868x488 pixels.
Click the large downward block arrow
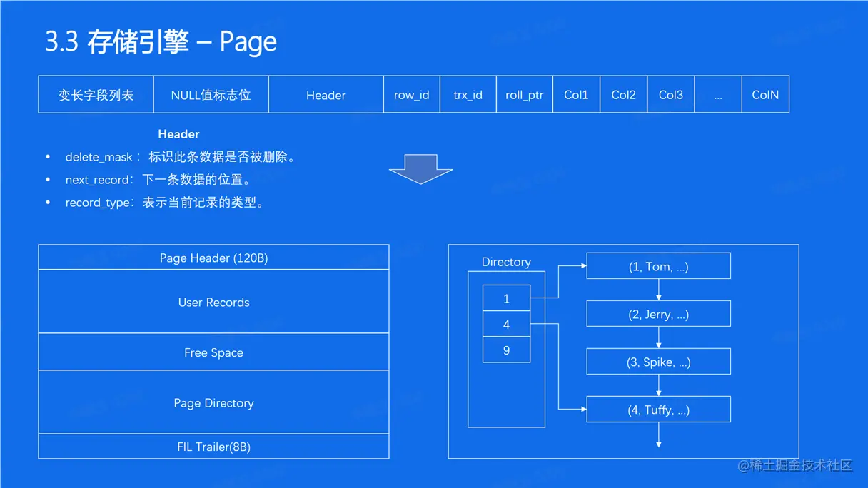pos(420,168)
